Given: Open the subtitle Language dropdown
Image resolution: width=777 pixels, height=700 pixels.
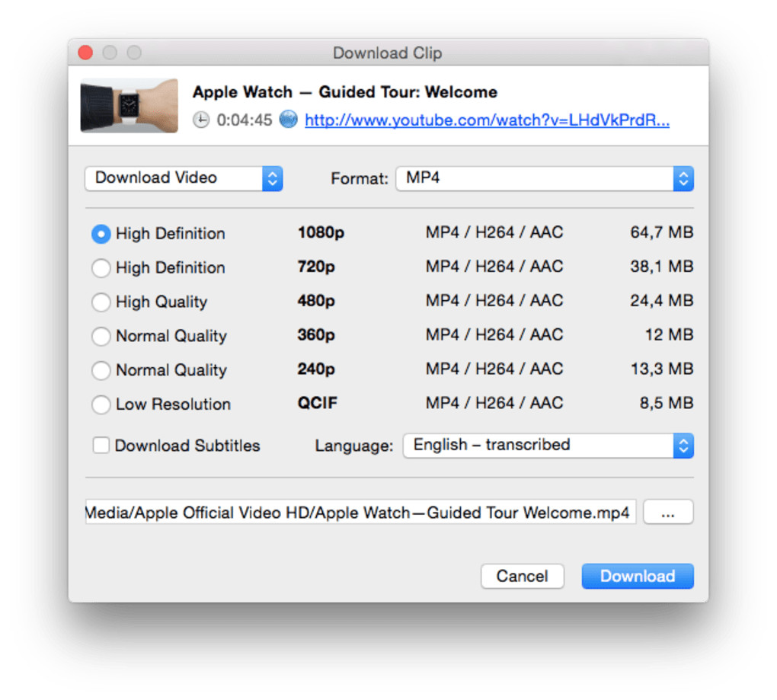Looking at the screenshot, I should 548,446.
